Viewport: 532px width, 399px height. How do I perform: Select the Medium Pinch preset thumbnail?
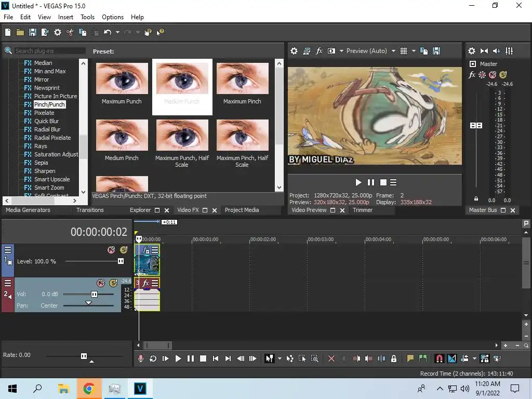tap(122, 135)
